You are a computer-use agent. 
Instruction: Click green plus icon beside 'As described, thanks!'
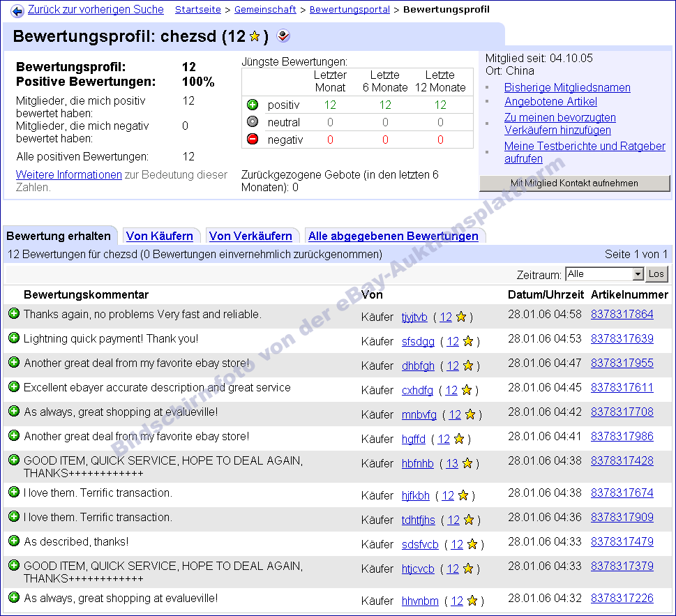(14, 541)
